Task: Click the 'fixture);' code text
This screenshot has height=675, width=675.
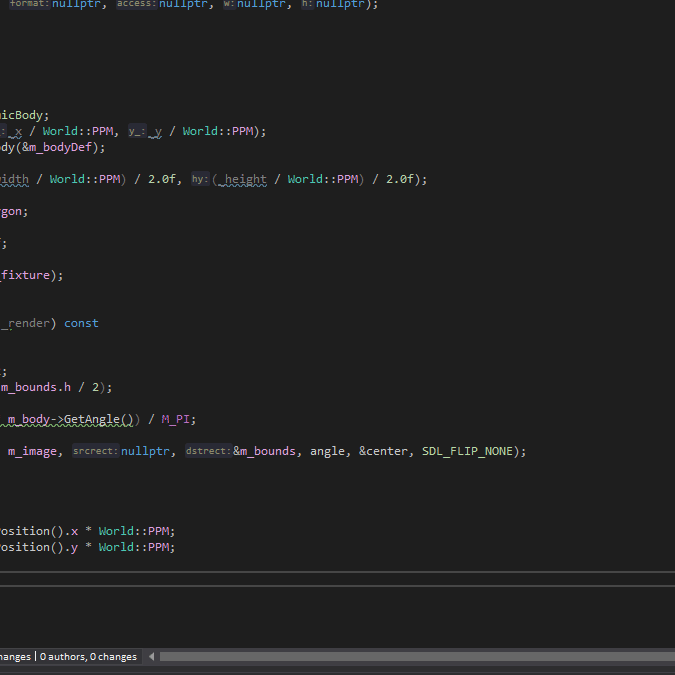Action: click(x=31, y=275)
